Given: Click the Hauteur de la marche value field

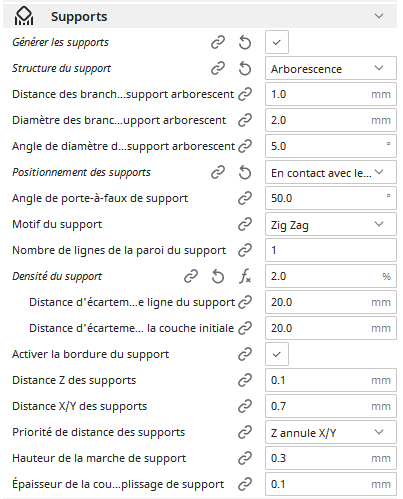Looking at the screenshot, I should 331,458.
